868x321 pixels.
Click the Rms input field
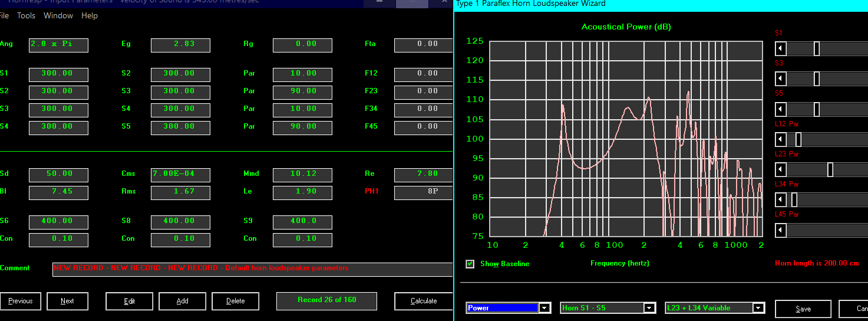click(x=180, y=193)
